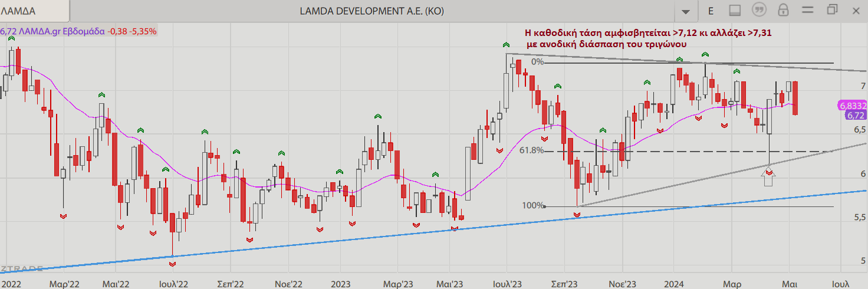The width and height of the screenshot is (868, 289).
Task: Click the Νοε'23 date axis label
Action: pos(622,284)
